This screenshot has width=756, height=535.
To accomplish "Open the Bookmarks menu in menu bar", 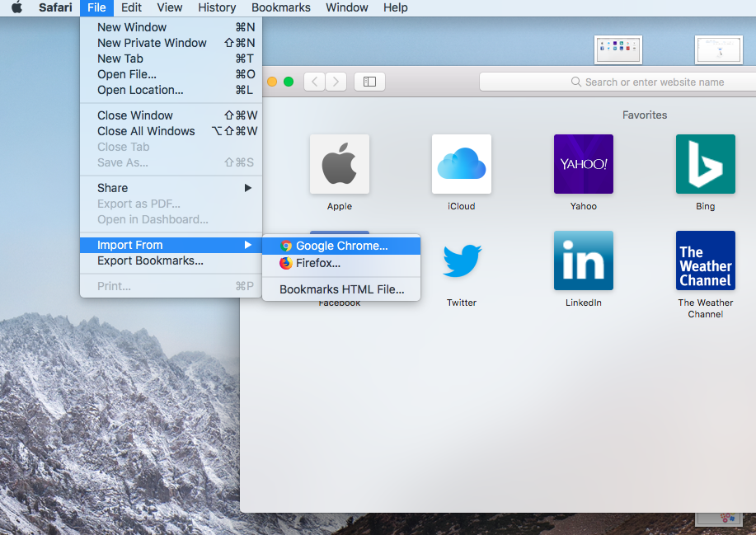I will (x=280, y=8).
